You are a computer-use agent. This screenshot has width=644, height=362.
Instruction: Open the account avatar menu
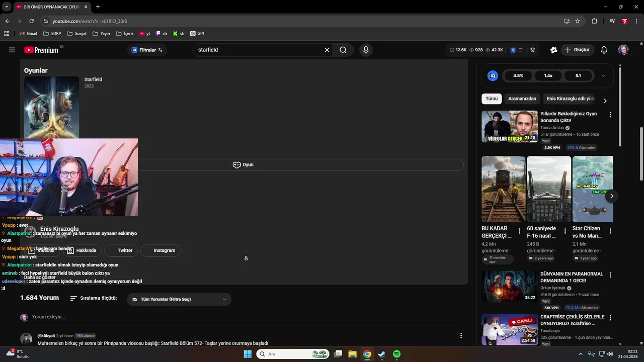click(x=623, y=50)
